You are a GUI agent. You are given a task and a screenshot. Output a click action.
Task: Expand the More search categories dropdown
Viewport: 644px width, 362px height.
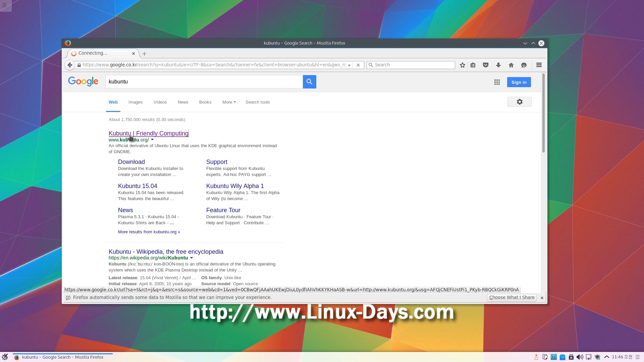229,102
